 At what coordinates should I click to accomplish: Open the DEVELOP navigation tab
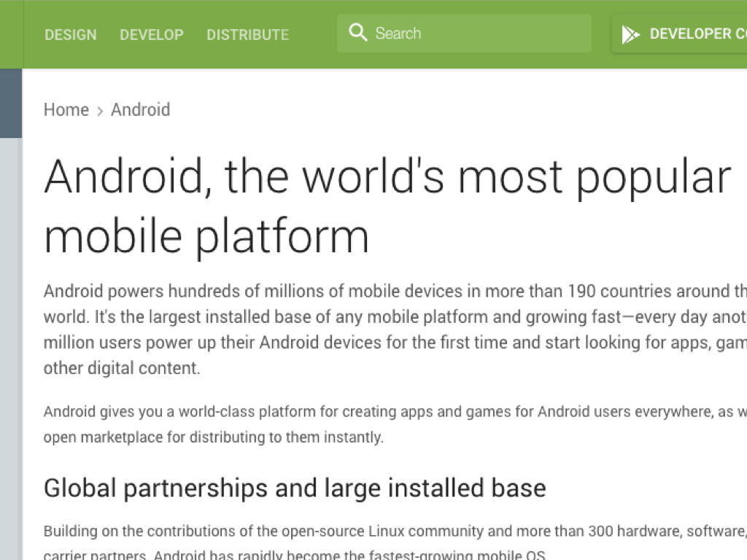click(x=152, y=35)
